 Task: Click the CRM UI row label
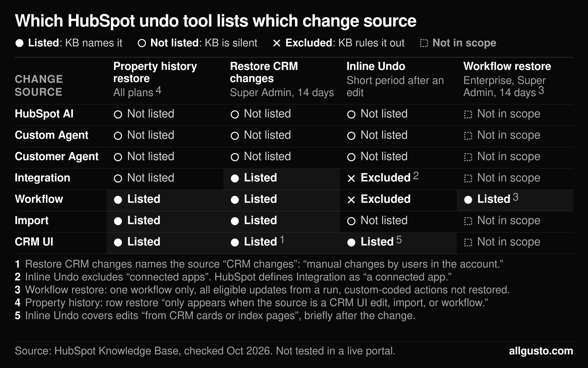point(34,242)
